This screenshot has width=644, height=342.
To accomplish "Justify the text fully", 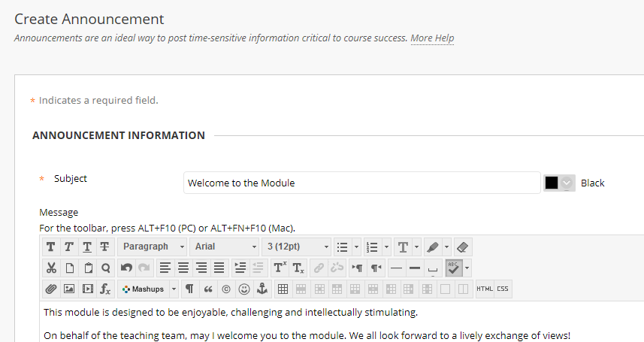I will pos(219,268).
